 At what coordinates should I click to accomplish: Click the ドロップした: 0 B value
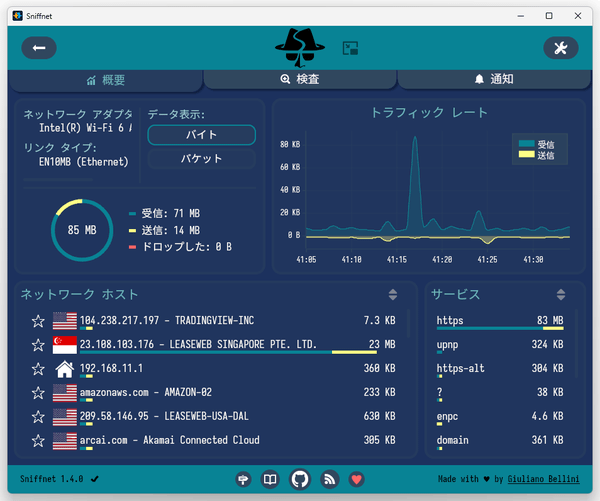pos(187,247)
